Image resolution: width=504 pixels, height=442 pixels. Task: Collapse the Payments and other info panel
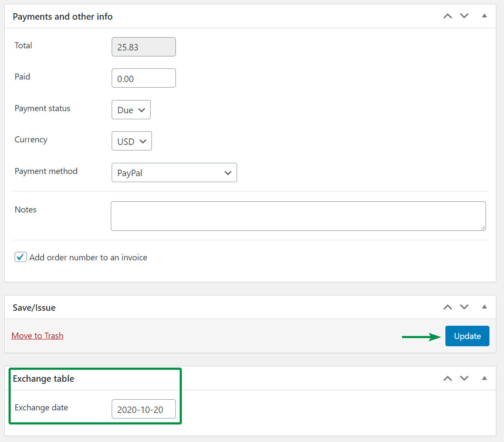(484, 16)
